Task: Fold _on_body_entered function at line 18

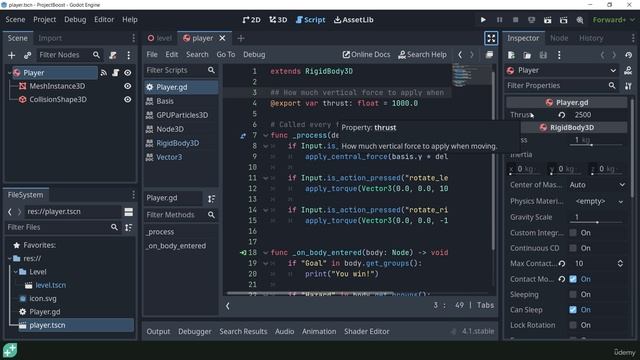Action: (266, 253)
